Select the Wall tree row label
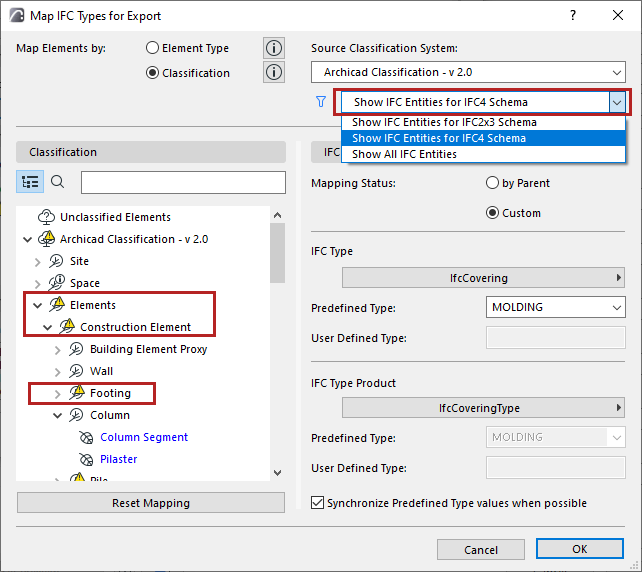 (101, 371)
